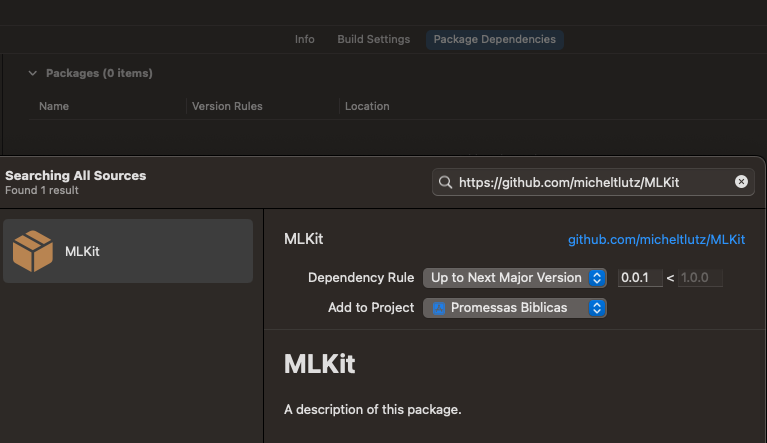Select the MLKit package result row
Screen dimensions: 767x443
pos(128,251)
